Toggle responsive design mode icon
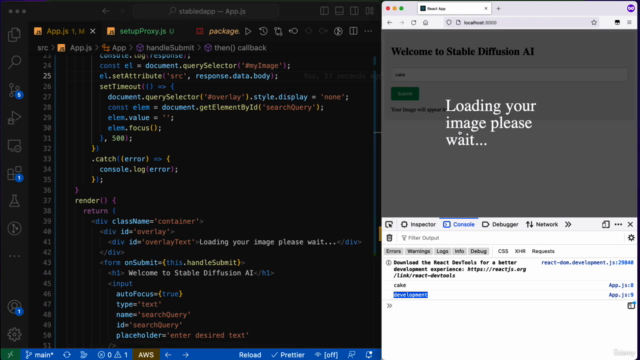This screenshot has width=640, height=360. [x=606, y=224]
